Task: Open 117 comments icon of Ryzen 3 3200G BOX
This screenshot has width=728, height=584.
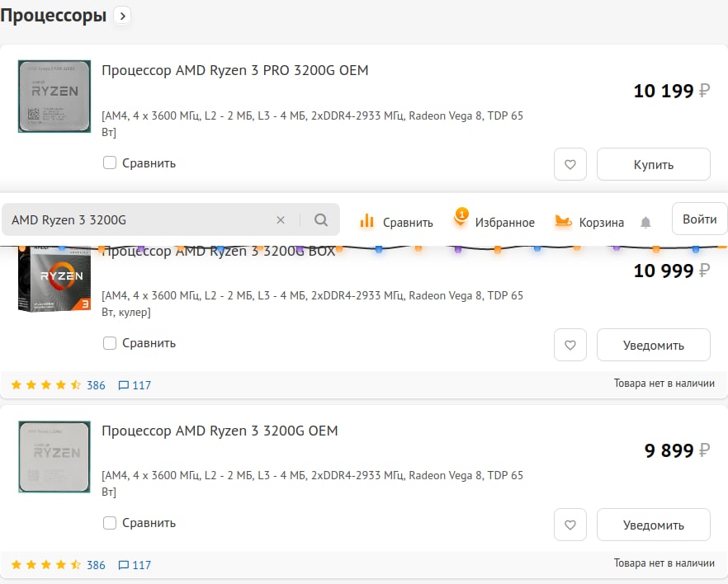Action: coord(135,385)
